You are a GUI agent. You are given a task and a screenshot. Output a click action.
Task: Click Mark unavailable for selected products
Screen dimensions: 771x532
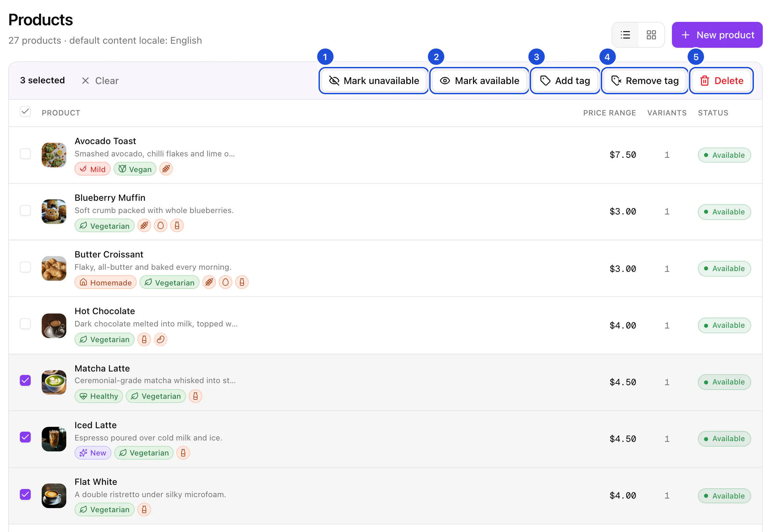(374, 81)
